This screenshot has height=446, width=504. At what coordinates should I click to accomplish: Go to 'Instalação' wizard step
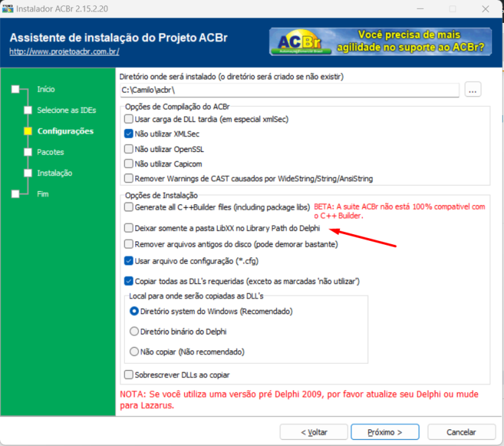tap(54, 173)
